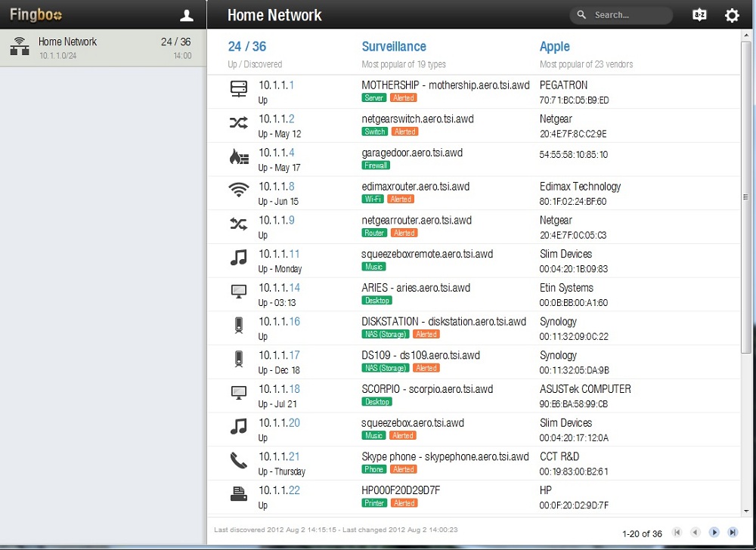
Task: Click the printer icon for 10.1.1.22
Action: pyautogui.click(x=239, y=493)
